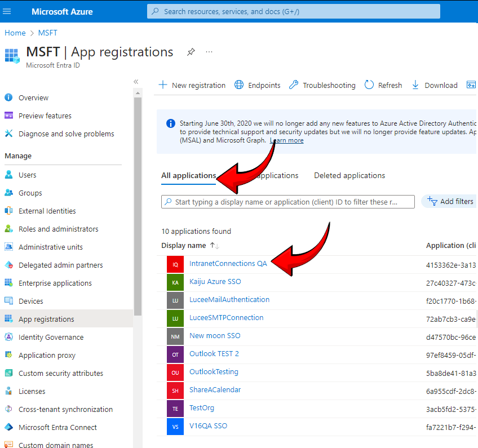This screenshot has height=448, width=478.
Task: Click the Administrative units icon
Action: point(9,247)
